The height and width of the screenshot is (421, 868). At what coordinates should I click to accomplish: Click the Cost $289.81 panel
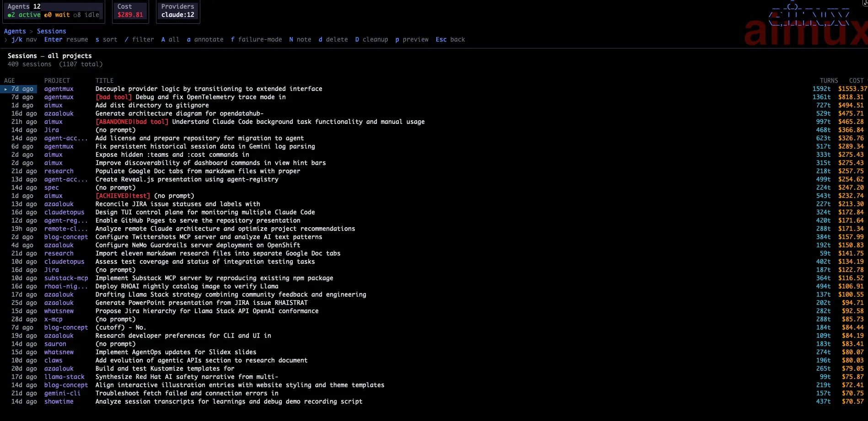coord(130,11)
